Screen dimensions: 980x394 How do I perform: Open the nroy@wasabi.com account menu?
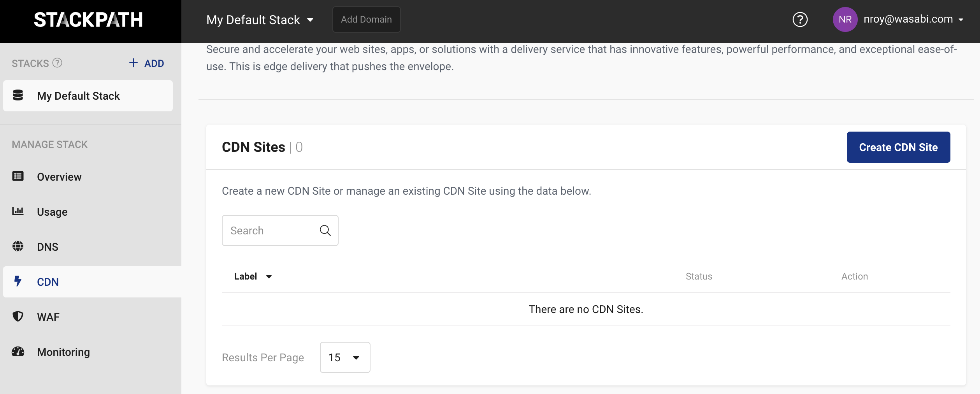(x=913, y=19)
